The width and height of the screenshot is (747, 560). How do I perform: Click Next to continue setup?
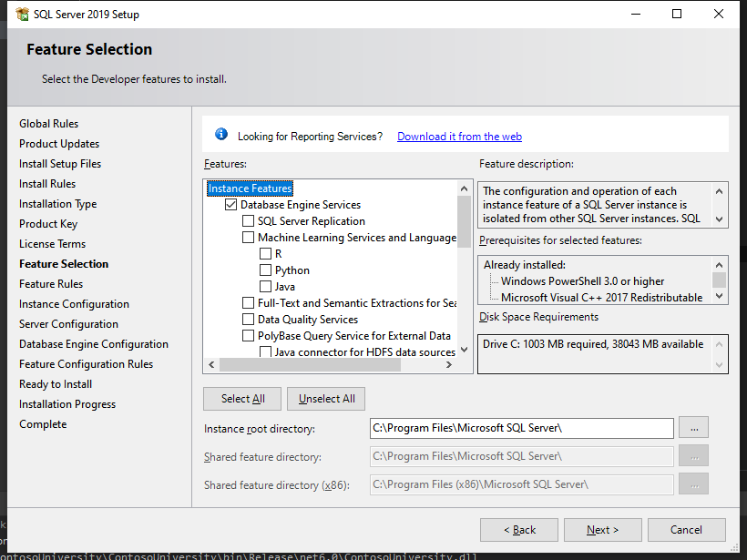[x=602, y=530]
